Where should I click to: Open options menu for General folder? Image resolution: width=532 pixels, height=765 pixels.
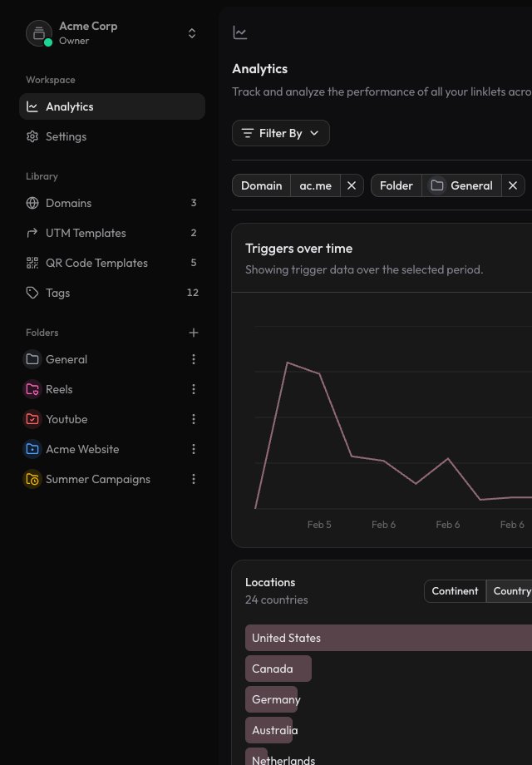tap(194, 359)
